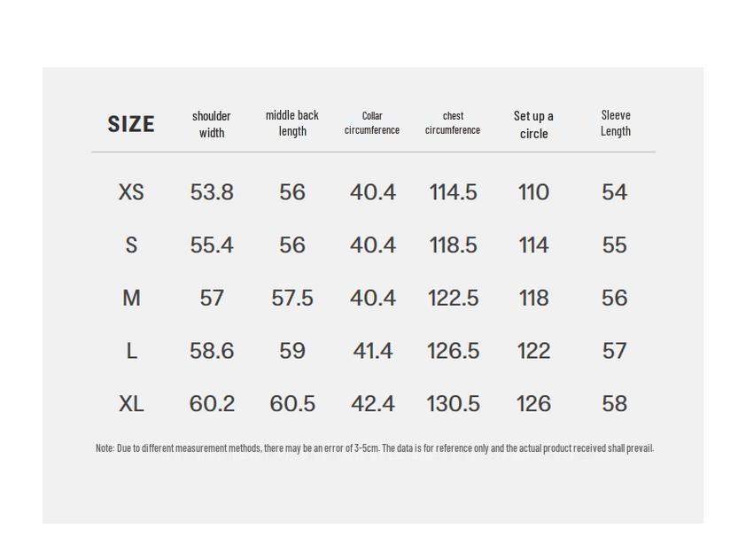746x560 pixels.
Task: Select the XL size row label
Action: pos(131,404)
